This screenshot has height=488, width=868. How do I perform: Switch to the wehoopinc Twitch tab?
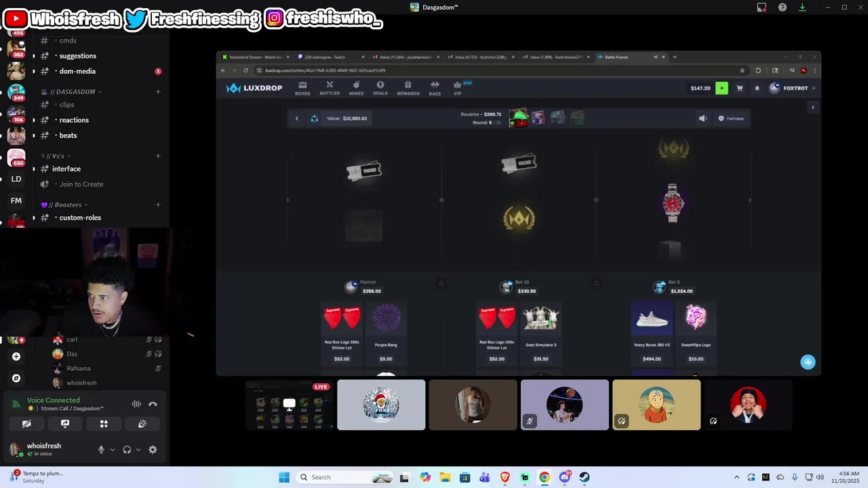(x=329, y=57)
